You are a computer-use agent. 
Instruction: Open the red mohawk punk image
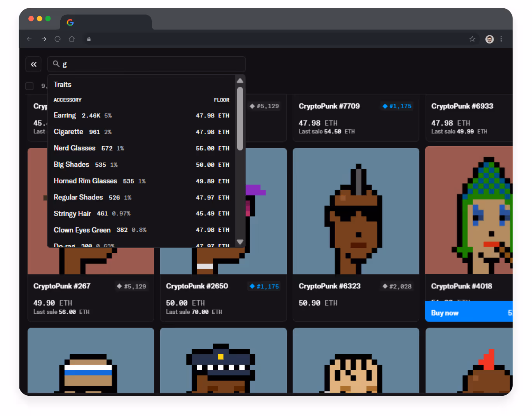(469, 360)
